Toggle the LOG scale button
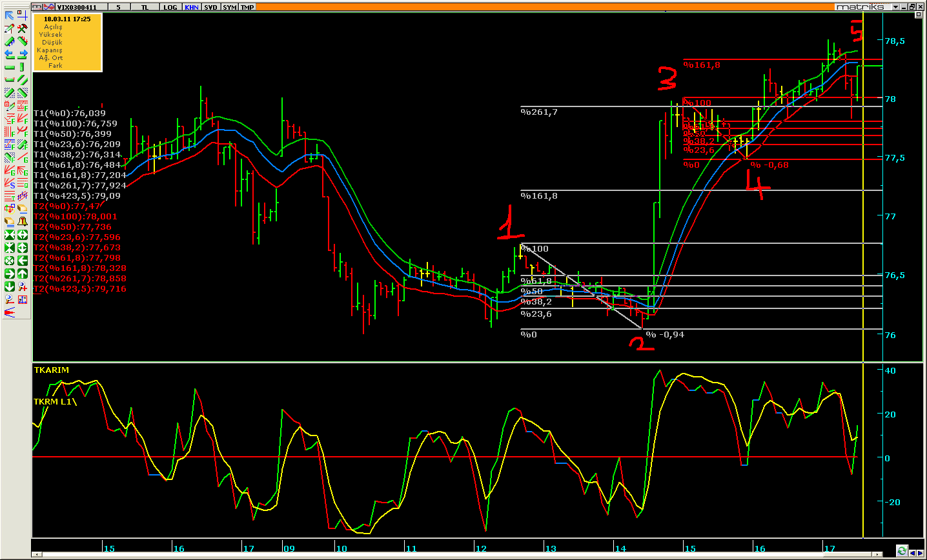 pyautogui.click(x=170, y=7)
